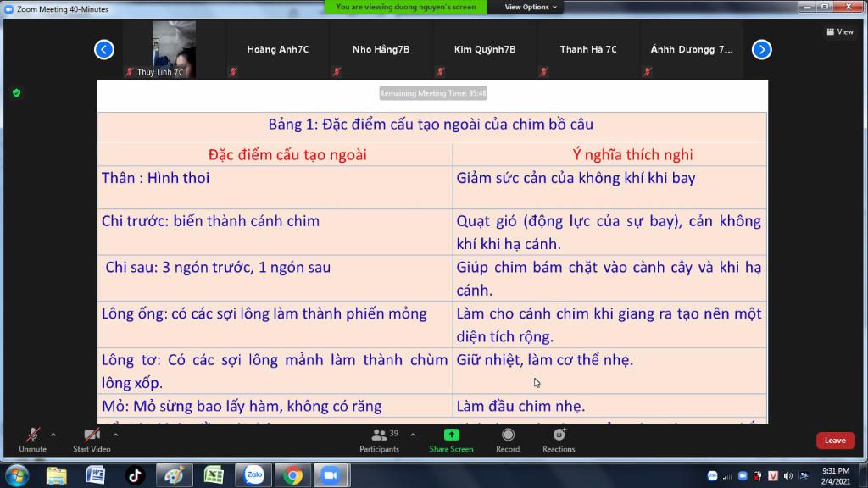Show previous participants with left arrow

pyautogui.click(x=104, y=49)
